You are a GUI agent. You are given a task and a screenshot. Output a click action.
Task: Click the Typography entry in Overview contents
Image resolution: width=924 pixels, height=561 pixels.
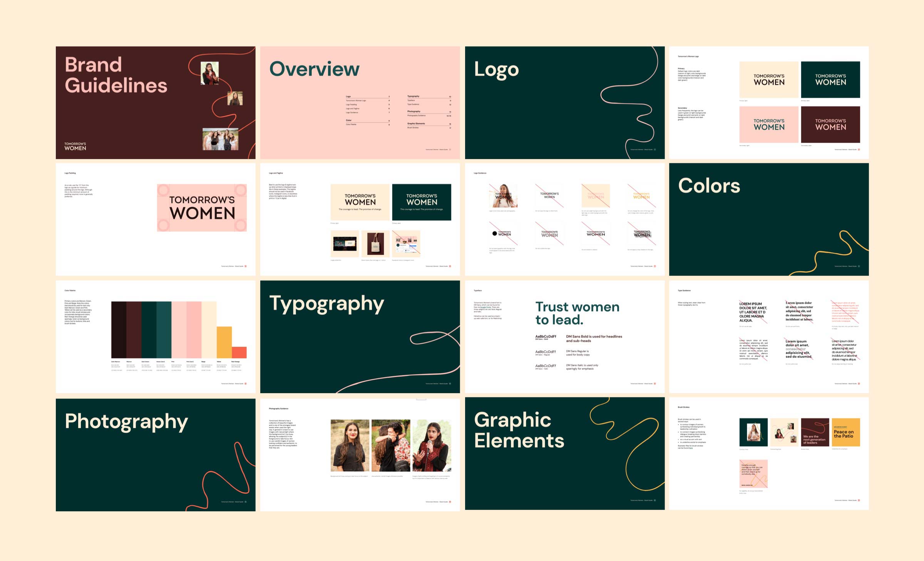[413, 96]
